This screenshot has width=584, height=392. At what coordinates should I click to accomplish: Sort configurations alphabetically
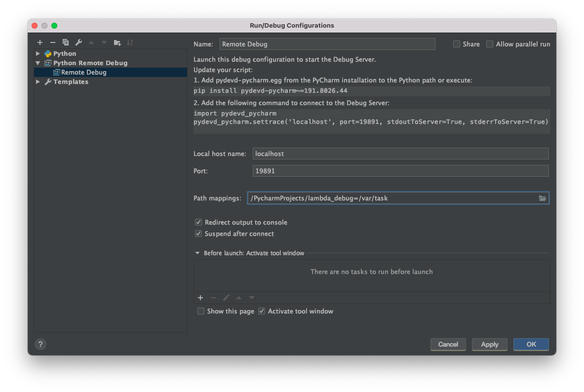point(130,42)
